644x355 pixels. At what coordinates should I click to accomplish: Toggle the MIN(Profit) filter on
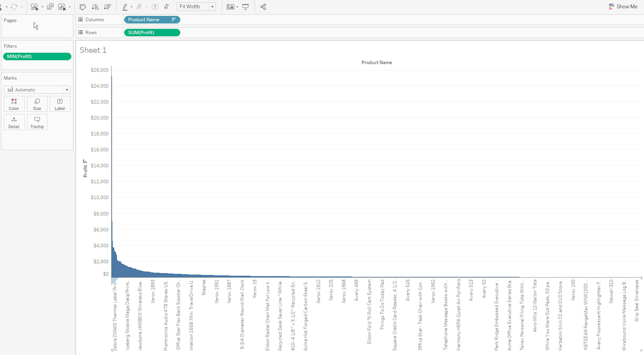point(37,56)
